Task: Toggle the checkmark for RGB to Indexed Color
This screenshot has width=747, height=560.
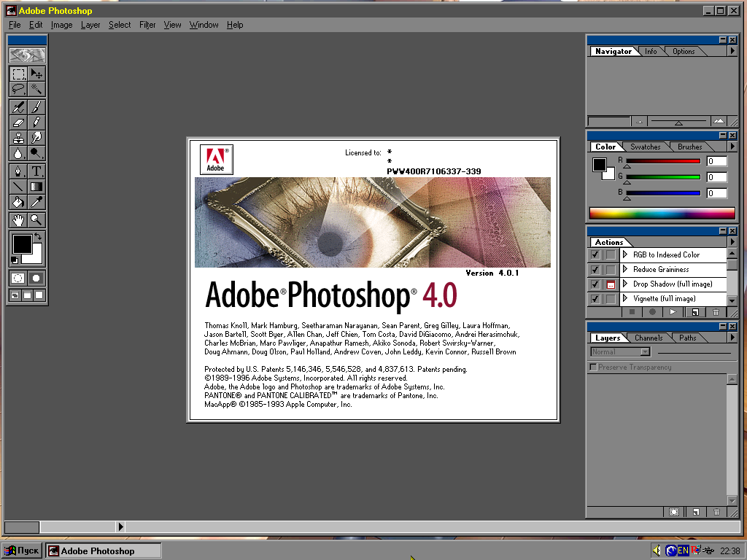Action: pos(595,254)
